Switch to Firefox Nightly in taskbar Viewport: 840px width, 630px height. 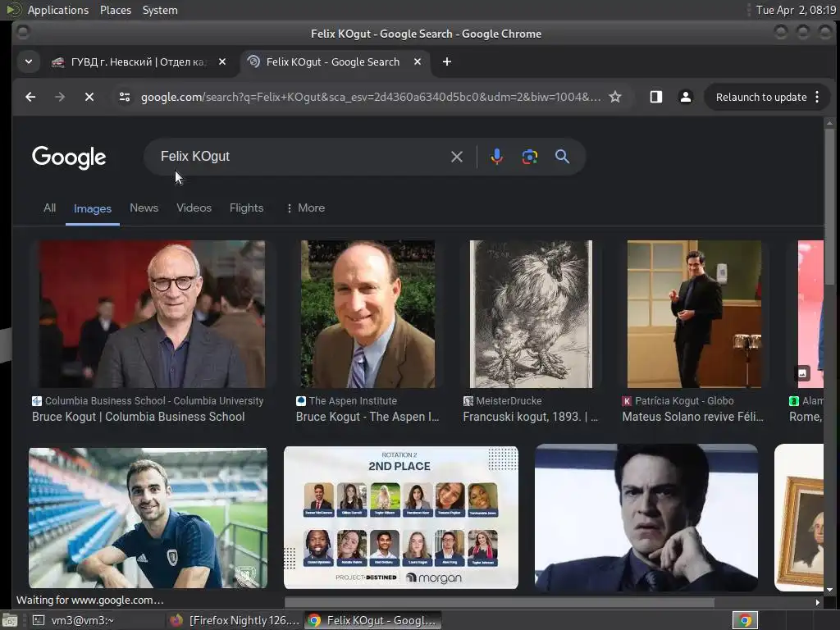tap(234, 620)
